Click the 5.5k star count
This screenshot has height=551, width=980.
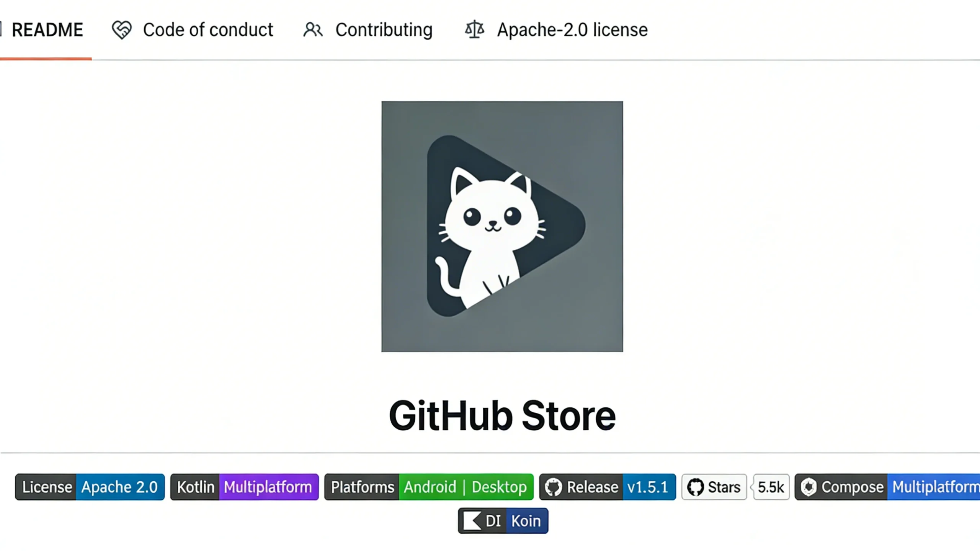tap(771, 487)
